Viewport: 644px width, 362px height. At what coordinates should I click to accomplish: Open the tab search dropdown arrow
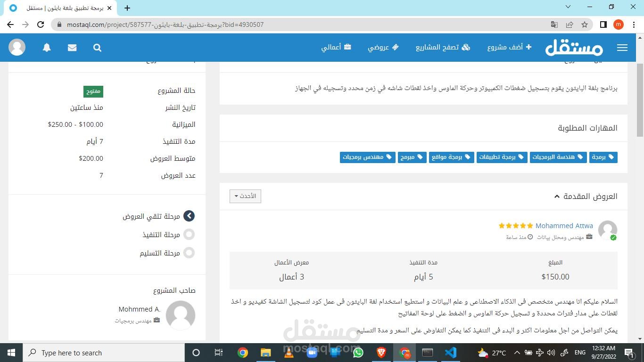coord(568,7)
